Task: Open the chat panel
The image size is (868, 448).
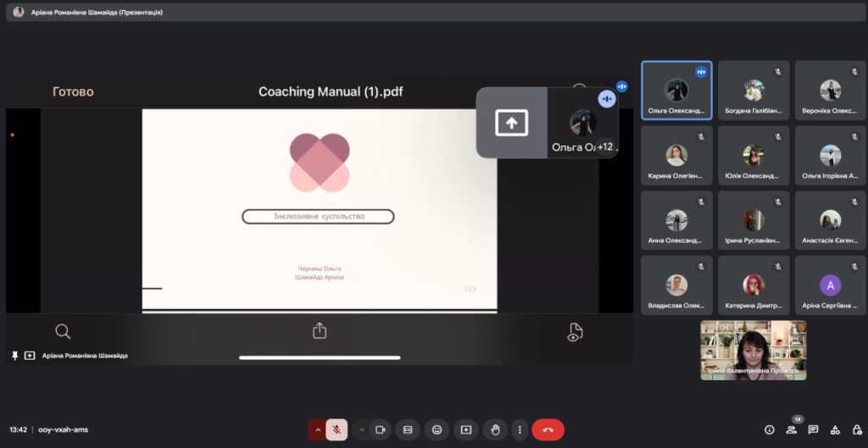Action: point(813,429)
